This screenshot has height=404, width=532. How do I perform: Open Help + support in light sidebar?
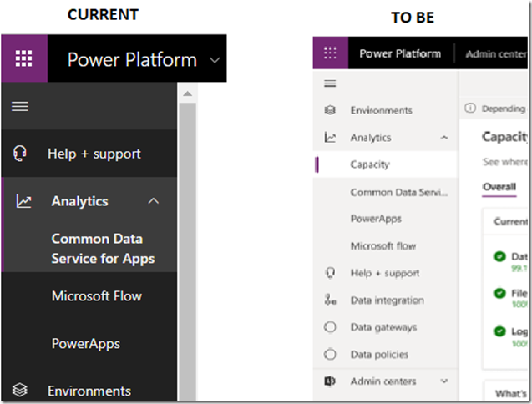(x=385, y=273)
